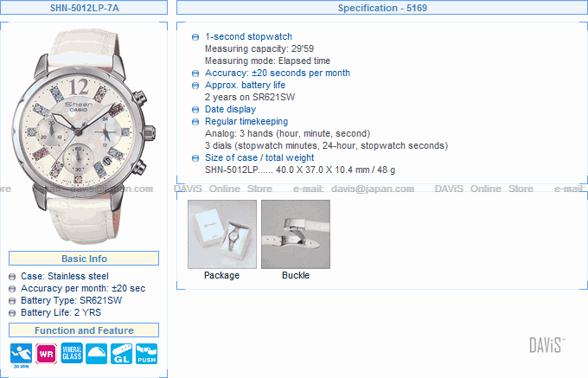
Task: Click the Case: Stainless steel line
Action: click(x=65, y=277)
